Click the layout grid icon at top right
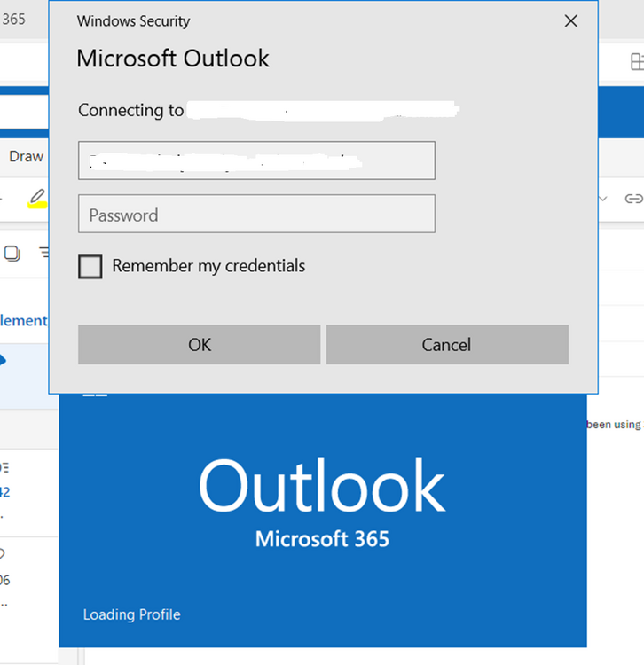The image size is (644, 665). coord(636,61)
